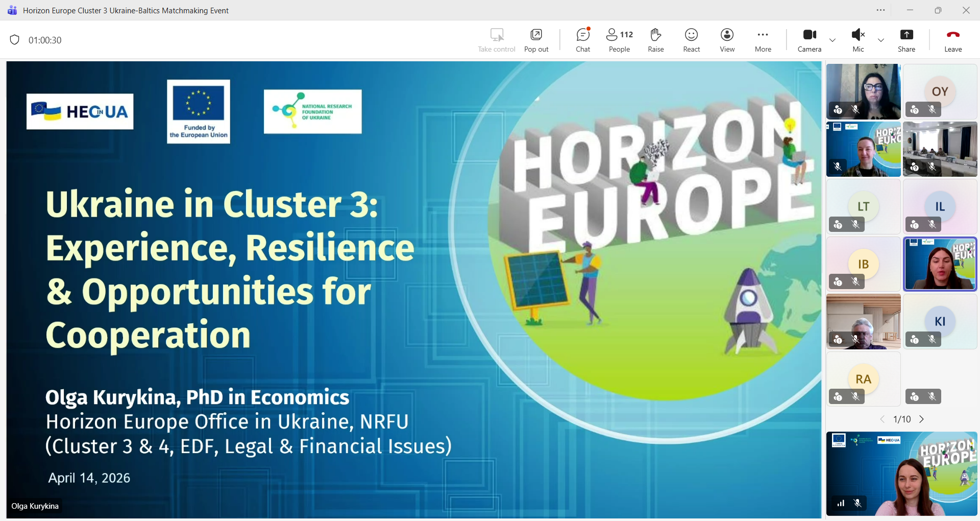Select the RA participant tile
This screenshot has width=980, height=521.
[x=863, y=379]
